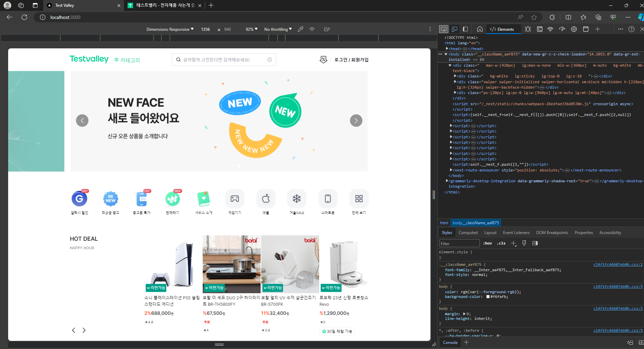Expand the margin shorthand triangle

[464, 314]
